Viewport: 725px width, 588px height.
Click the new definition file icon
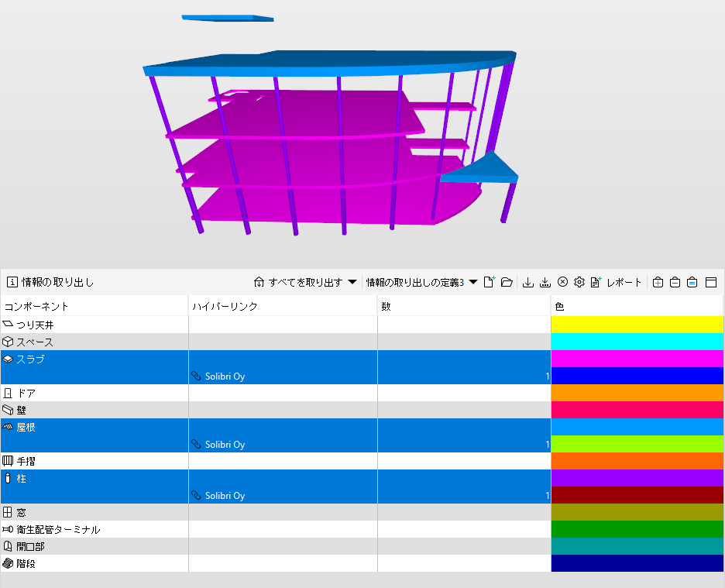coord(490,282)
